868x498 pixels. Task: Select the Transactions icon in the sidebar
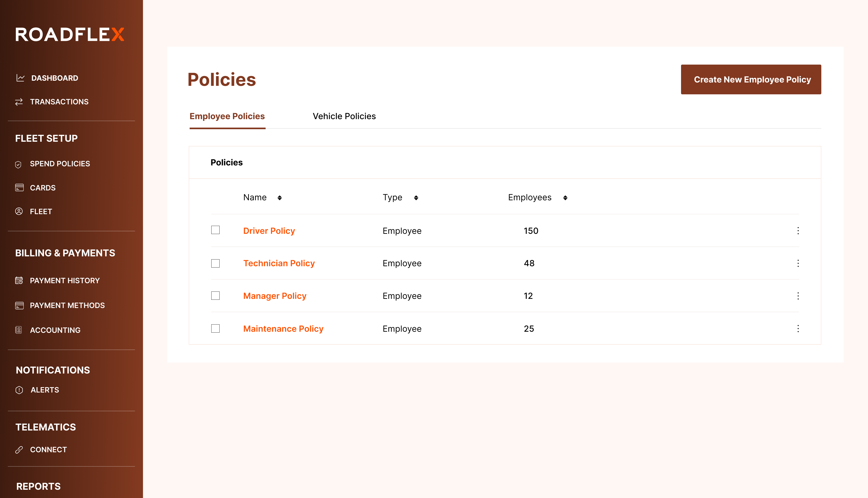(19, 101)
